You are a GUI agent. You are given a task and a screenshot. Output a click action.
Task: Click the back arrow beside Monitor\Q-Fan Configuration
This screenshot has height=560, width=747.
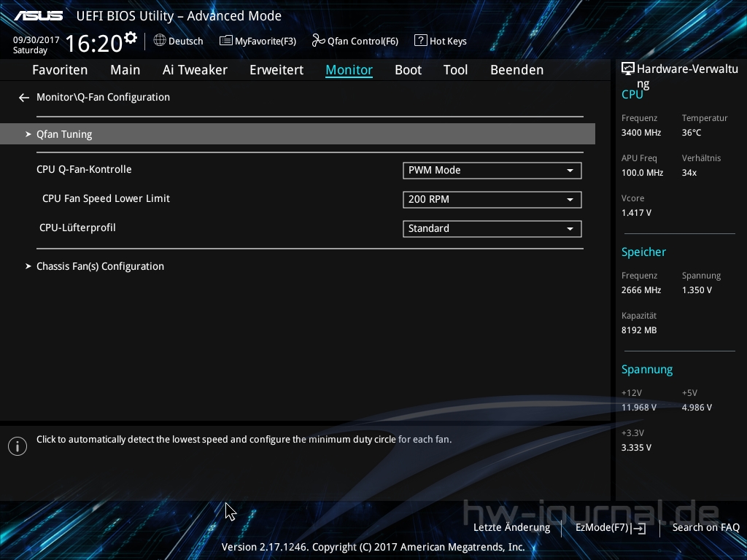click(x=24, y=98)
